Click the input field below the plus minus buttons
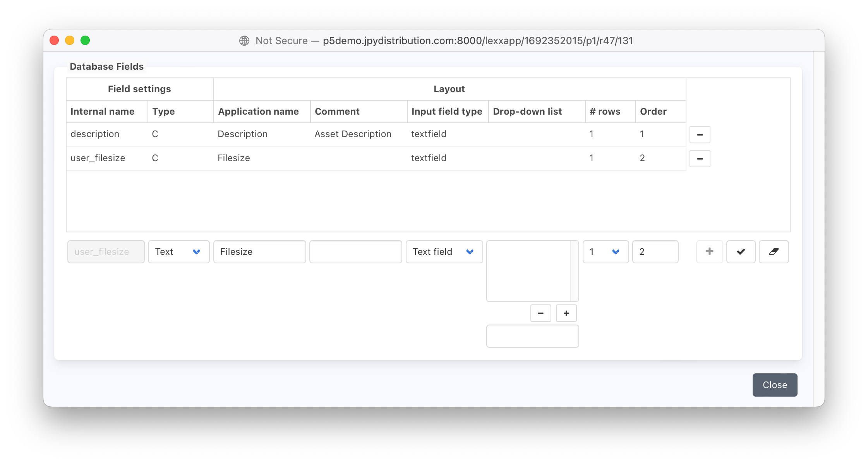 click(532, 336)
